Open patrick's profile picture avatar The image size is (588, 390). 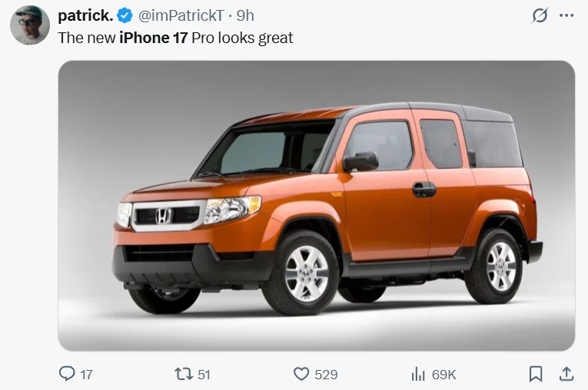pyautogui.click(x=30, y=25)
